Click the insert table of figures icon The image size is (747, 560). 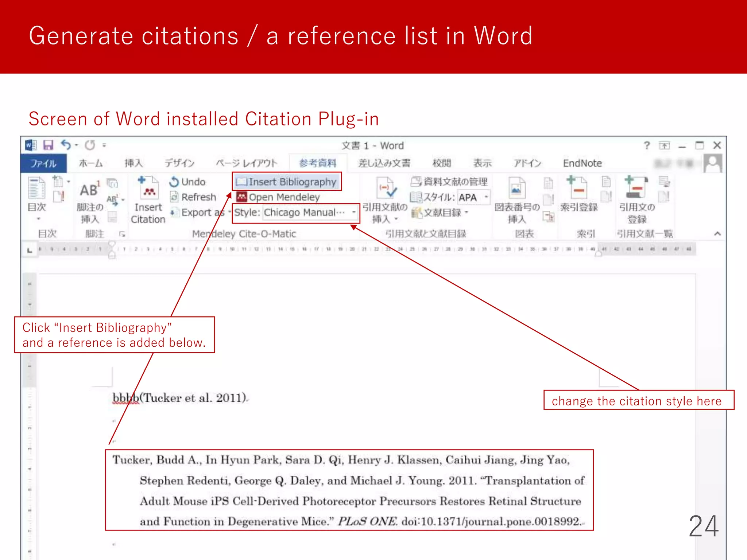point(548,182)
